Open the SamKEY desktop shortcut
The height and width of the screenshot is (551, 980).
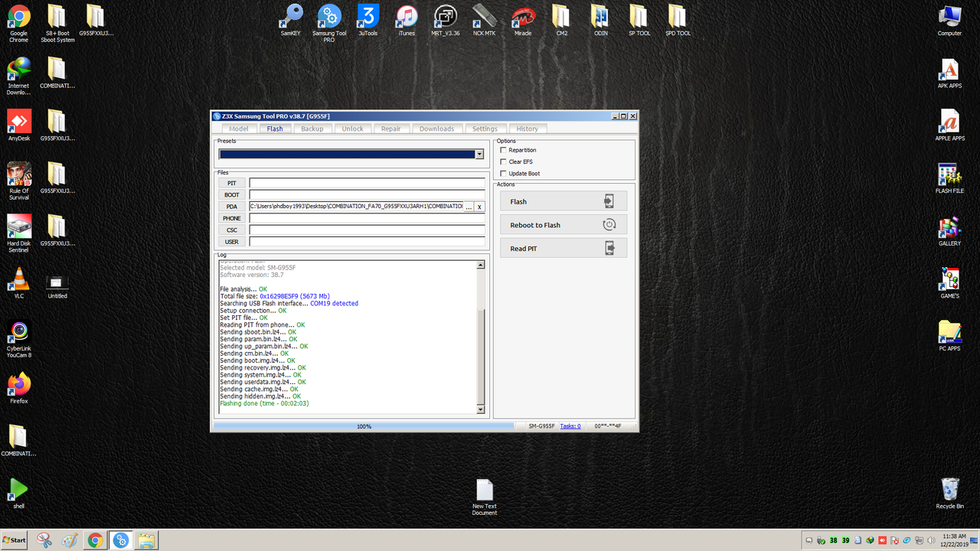(291, 21)
